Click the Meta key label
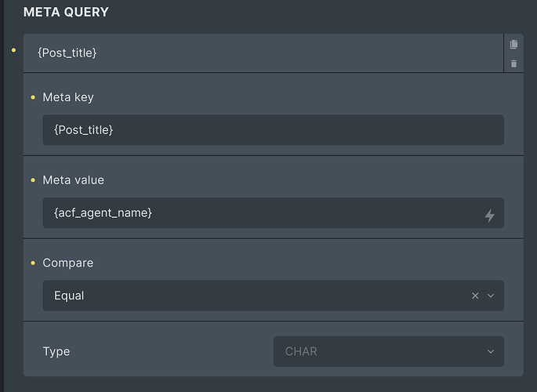Screen dimensions: 537x392 (x=68, y=97)
